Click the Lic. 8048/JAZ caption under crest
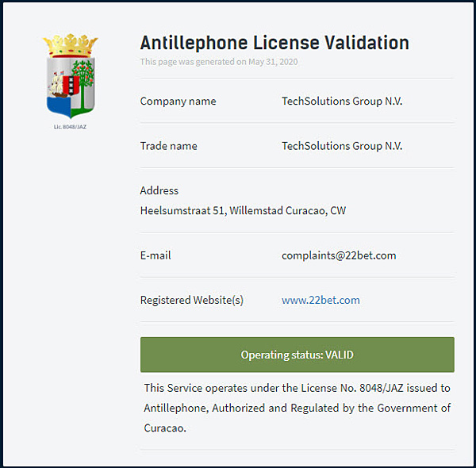Image resolution: width=476 pixels, height=468 pixels. click(70, 127)
